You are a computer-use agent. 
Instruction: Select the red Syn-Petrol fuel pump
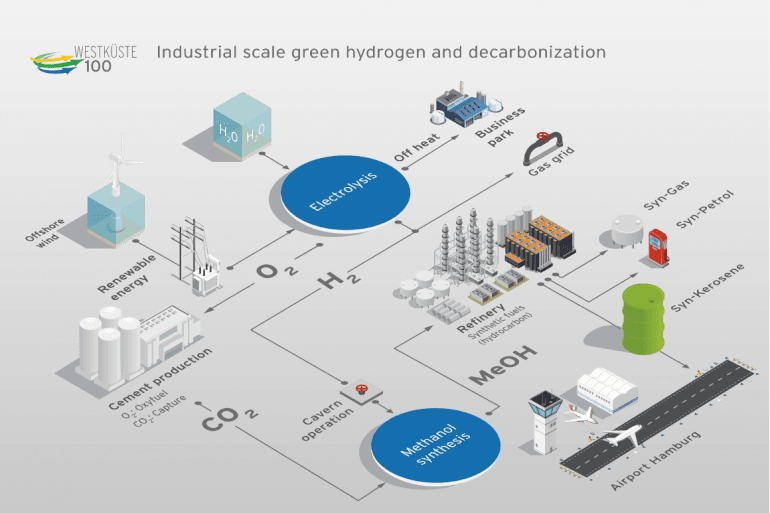(x=657, y=245)
